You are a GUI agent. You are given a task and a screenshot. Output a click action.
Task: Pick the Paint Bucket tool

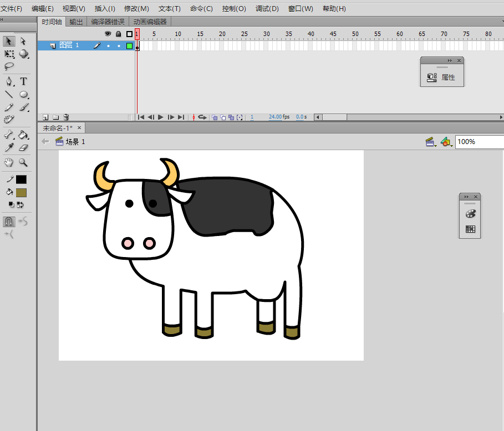click(23, 135)
